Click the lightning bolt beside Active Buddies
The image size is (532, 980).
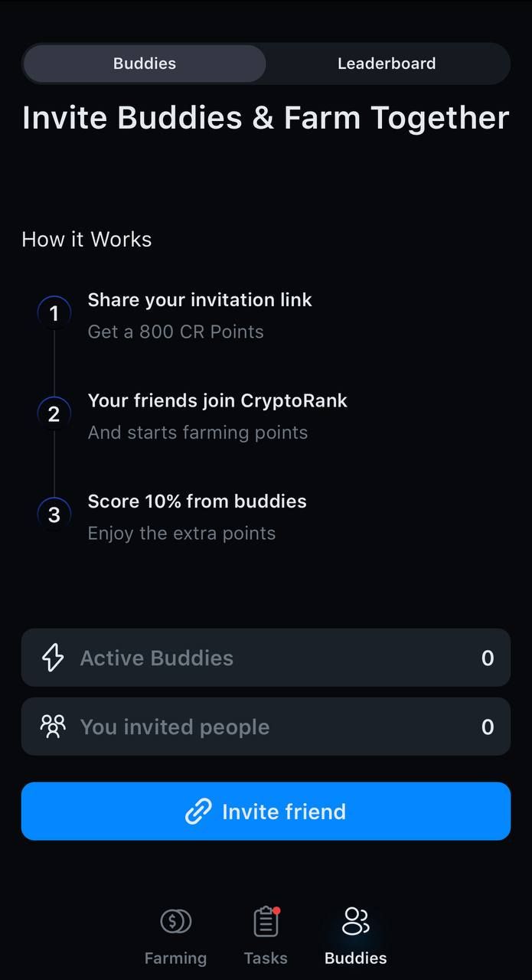pyautogui.click(x=52, y=658)
